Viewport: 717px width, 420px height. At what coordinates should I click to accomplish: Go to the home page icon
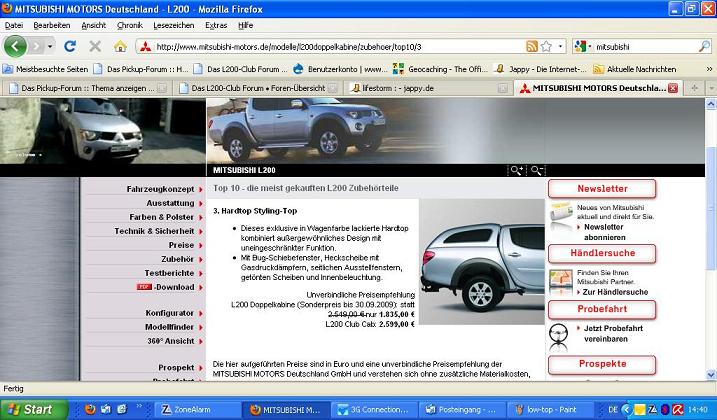pos(120,46)
